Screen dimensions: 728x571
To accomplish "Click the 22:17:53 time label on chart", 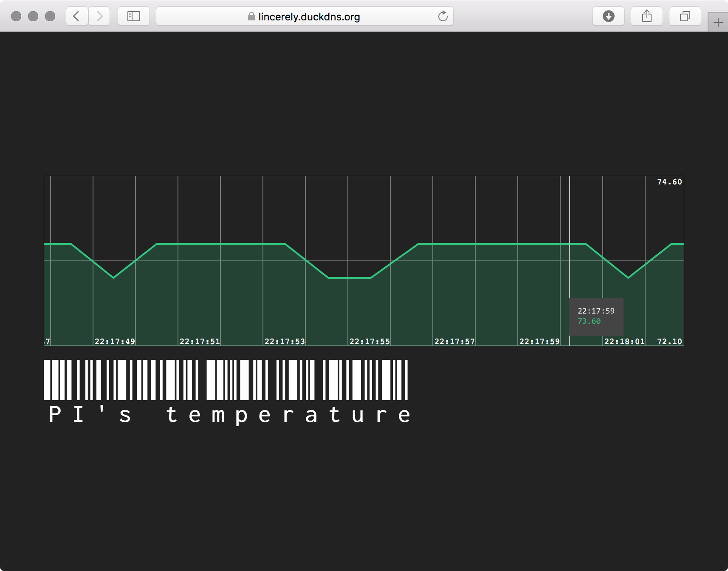I will [x=285, y=342].
